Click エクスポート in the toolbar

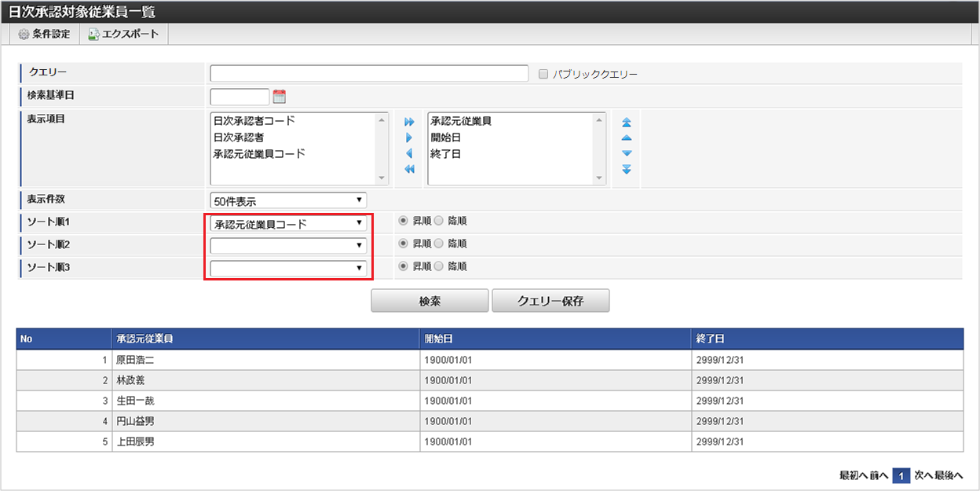122,35
